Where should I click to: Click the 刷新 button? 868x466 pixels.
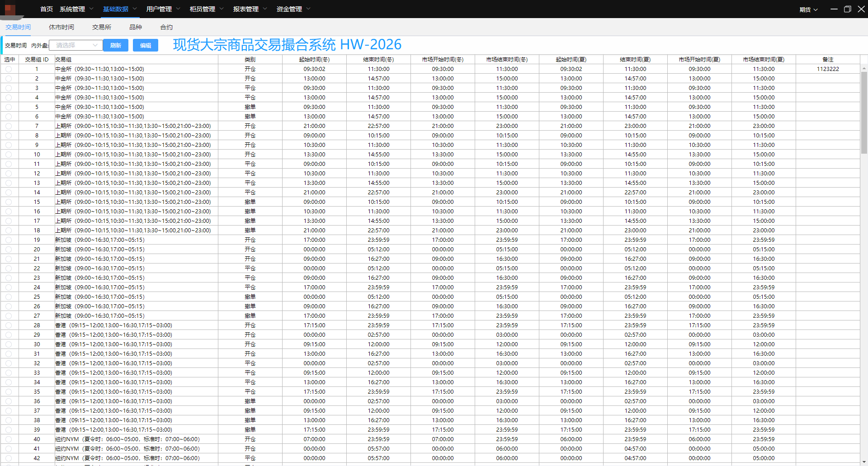[116, 45]
